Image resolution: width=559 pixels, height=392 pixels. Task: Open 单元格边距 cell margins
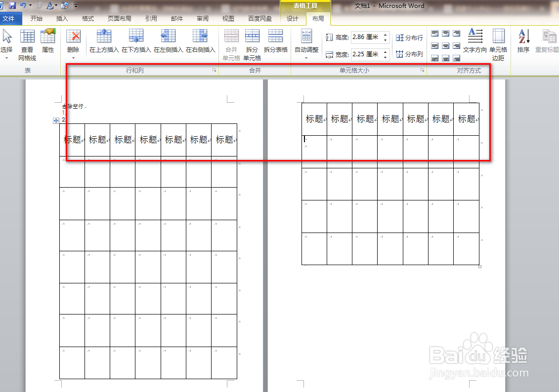498,44
